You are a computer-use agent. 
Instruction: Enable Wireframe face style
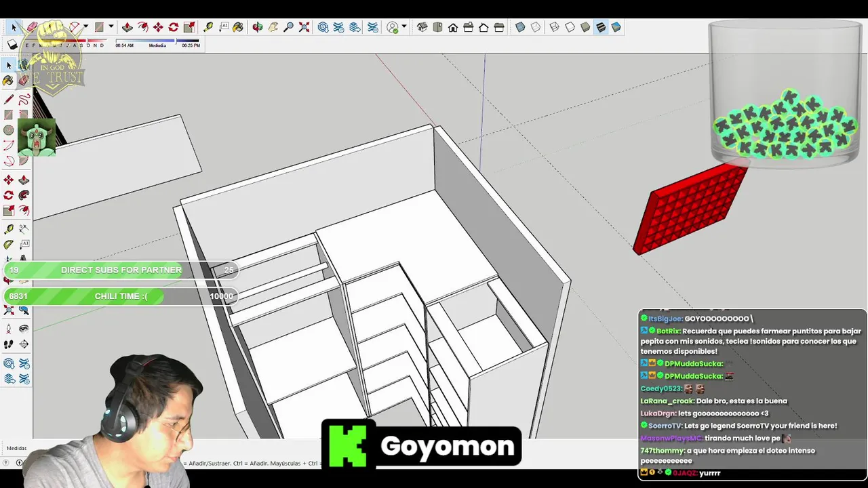click(554, 27)
